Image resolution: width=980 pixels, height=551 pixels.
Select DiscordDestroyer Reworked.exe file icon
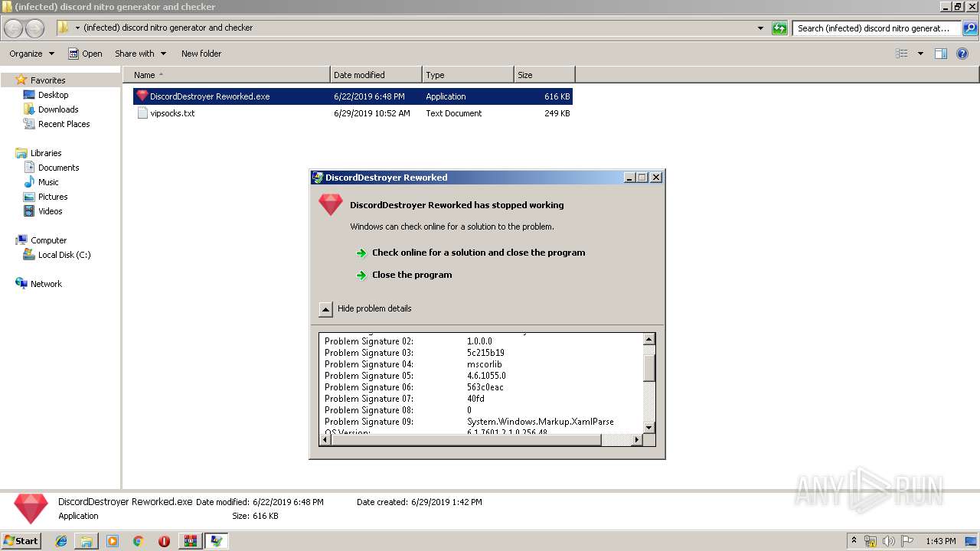[x=142, y=96]
